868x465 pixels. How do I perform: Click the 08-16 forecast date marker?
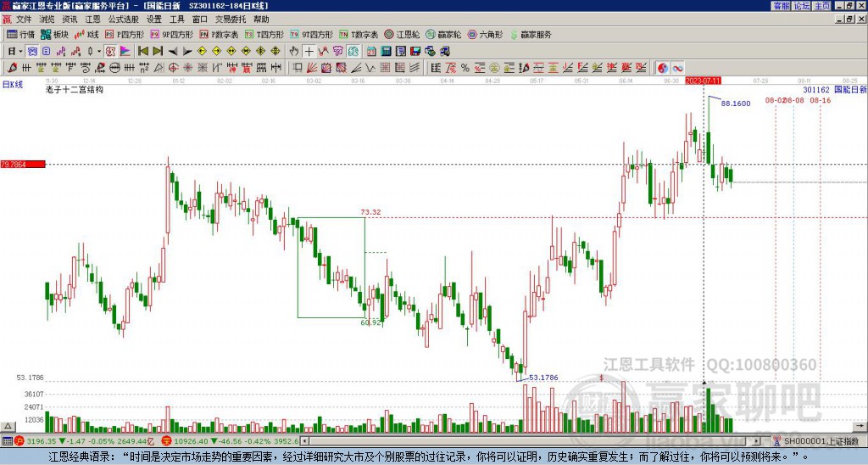820,100
